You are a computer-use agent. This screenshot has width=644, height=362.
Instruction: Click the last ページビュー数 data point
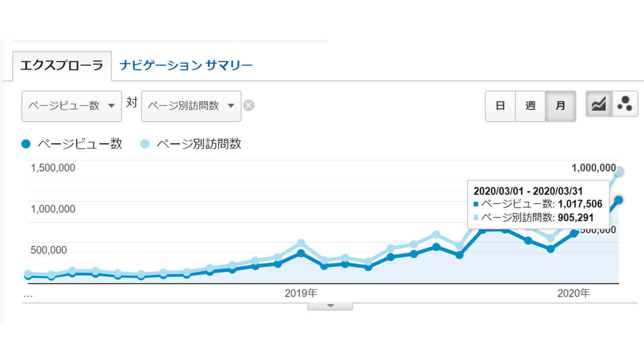619,200
